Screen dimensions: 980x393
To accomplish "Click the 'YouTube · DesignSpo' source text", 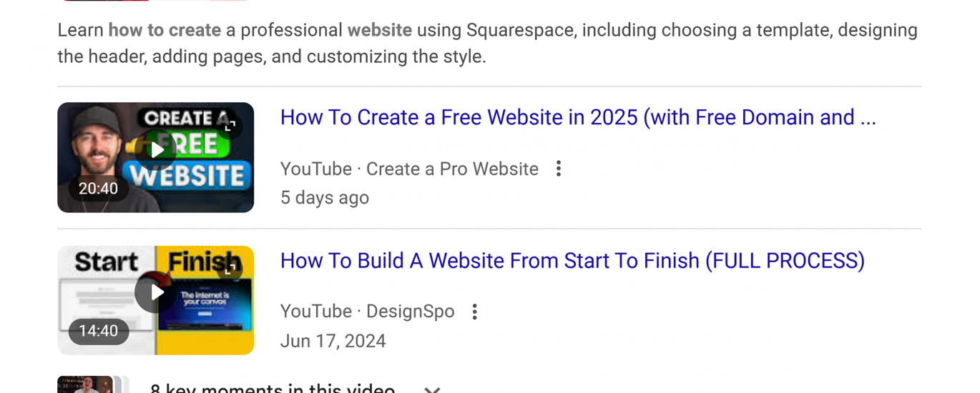I will click(x=367, y=312).
